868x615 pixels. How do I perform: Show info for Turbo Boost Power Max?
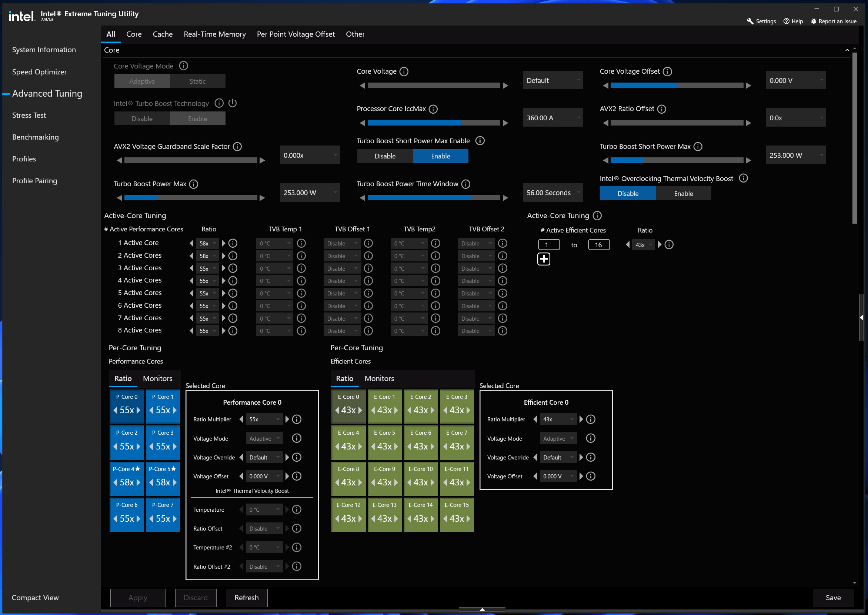pos(194,184)
